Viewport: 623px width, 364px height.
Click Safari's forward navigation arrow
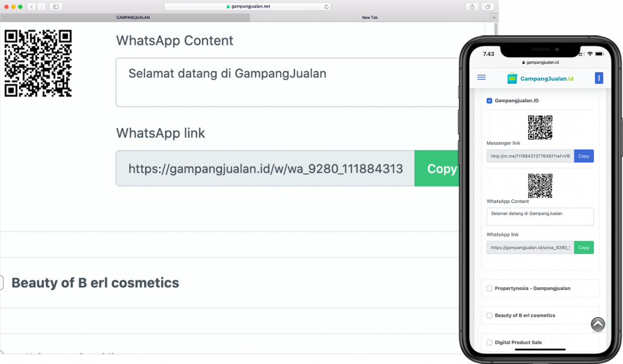[x=41, y=7]
